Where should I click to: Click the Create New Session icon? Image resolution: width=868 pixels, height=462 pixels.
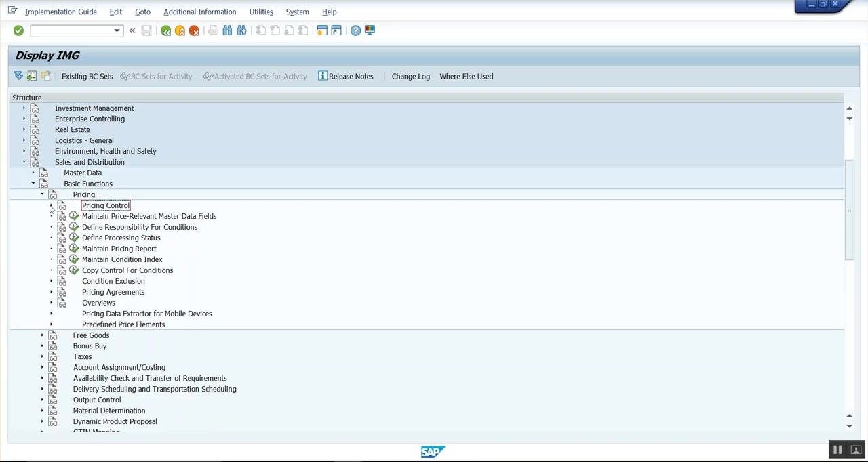click(322, 30)
